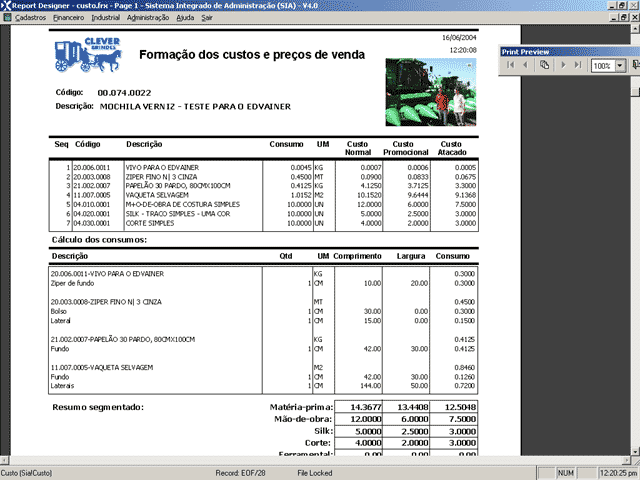Viewport: 640px width, 480px height.
Task: Go to first page in Print Preview
Action: pos(511,64)
